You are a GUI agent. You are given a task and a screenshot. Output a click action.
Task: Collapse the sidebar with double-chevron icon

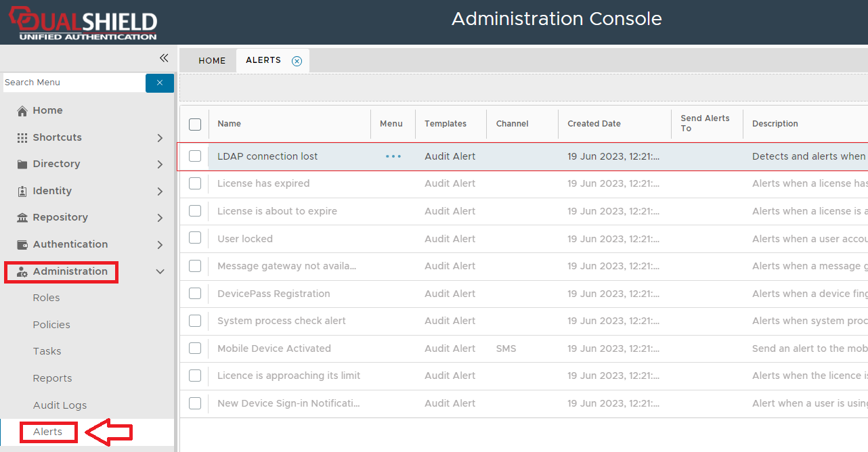click(163, 58)
